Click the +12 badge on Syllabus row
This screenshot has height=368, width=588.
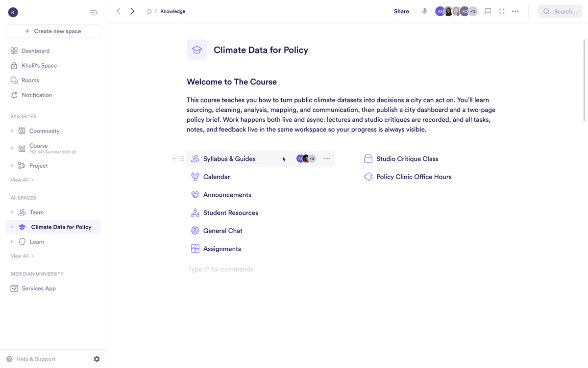(312, 158)
